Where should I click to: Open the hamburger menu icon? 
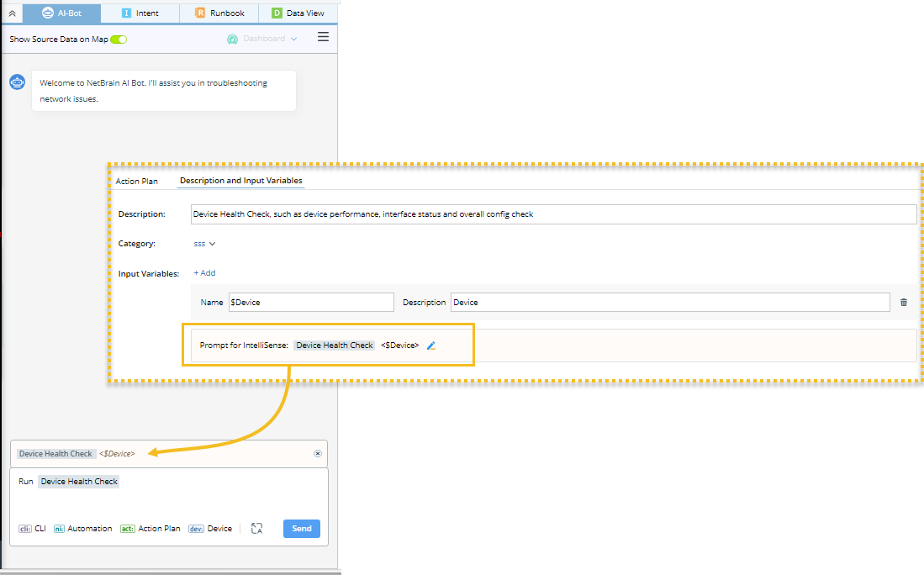323,37
